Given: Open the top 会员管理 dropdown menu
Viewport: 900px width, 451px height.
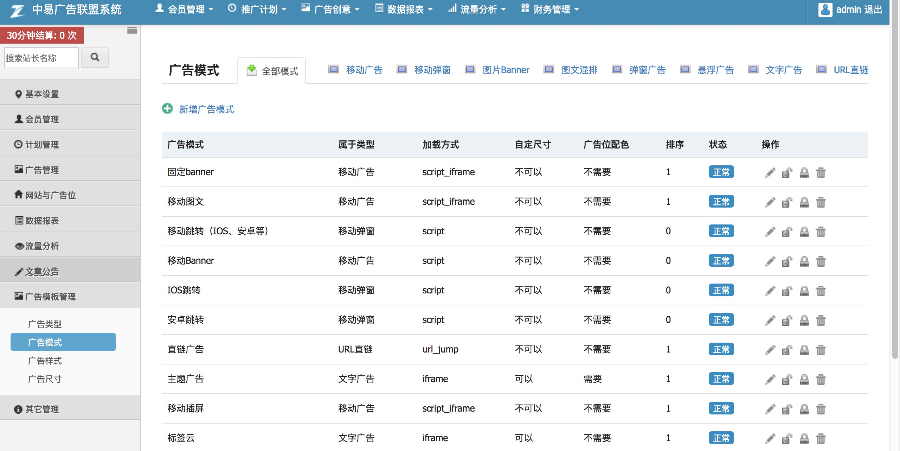Looking at the screenshot, I should [184, 9].
